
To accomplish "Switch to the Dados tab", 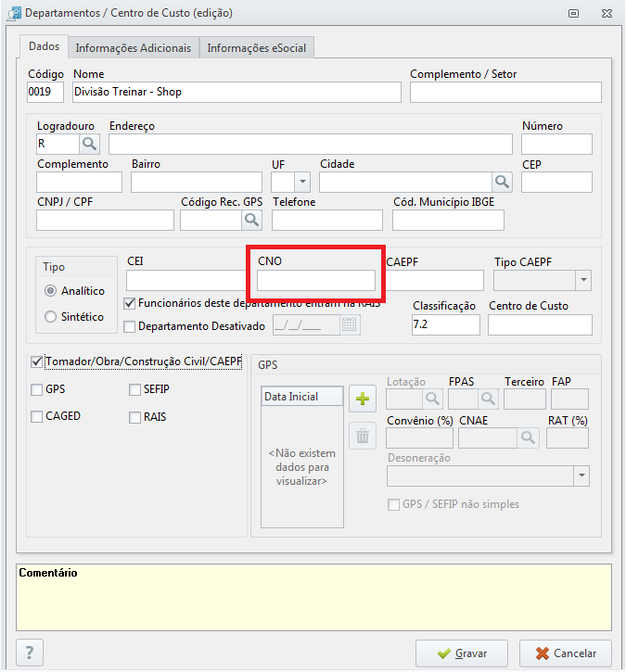I will click(x=45, y=46).
